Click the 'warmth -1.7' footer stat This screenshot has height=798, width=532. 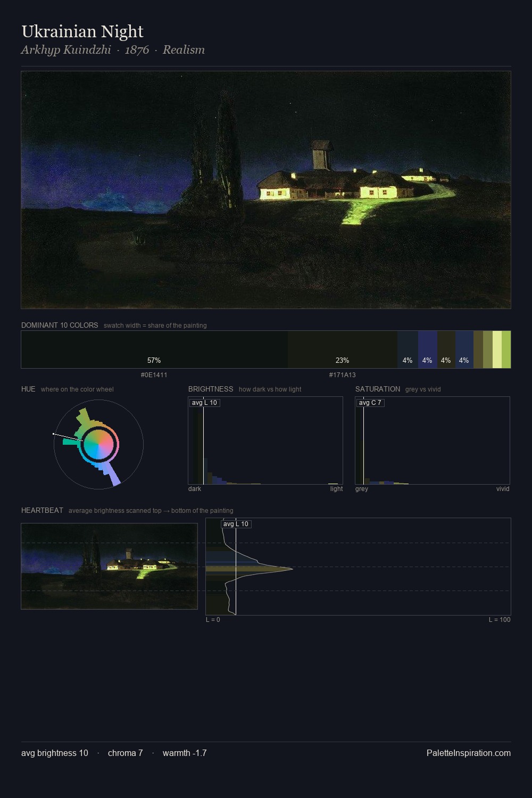click(x=185, y=753)
